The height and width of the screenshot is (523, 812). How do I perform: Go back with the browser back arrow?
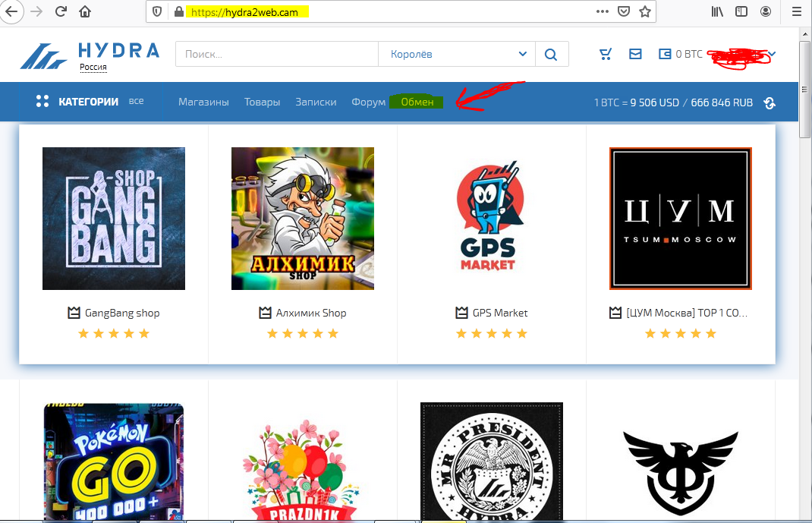(11, 11)
